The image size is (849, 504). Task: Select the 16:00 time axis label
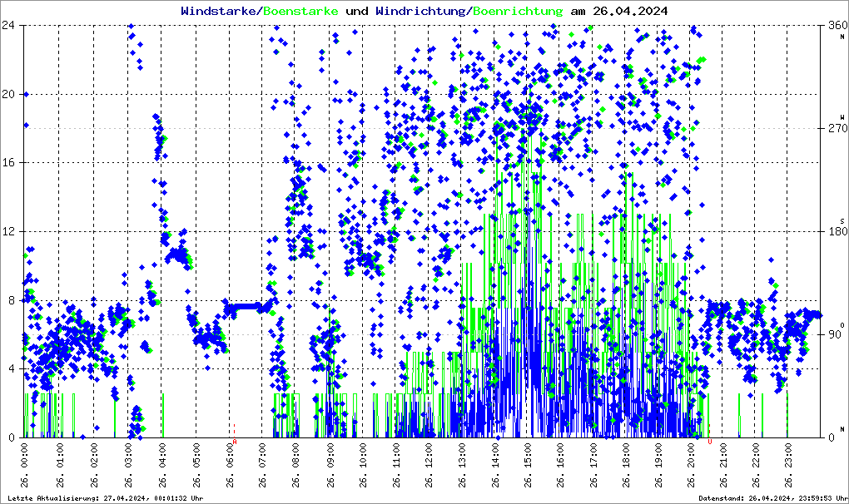[x=560, y=466]
